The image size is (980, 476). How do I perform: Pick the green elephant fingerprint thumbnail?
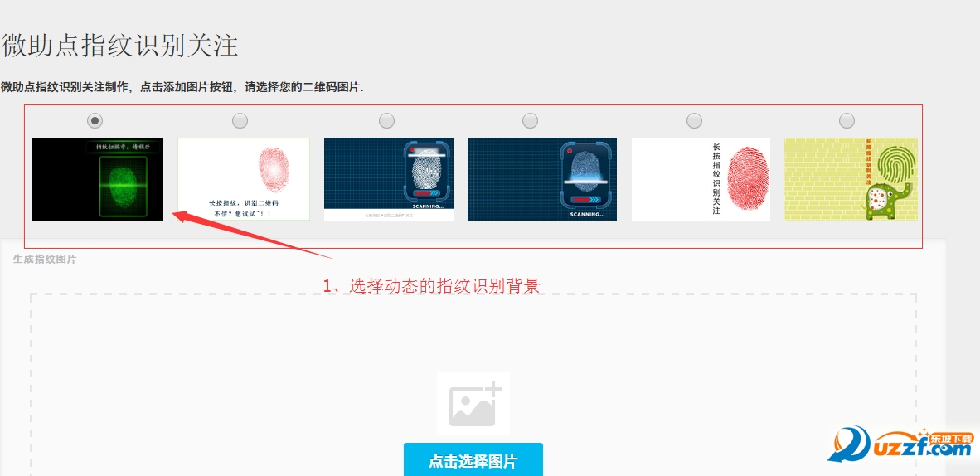(x=851, y=179)
